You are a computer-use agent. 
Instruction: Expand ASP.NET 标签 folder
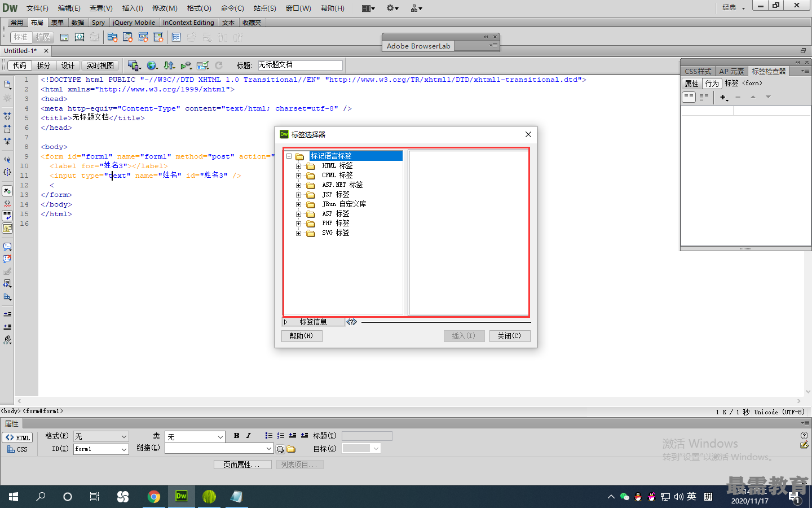[x=299, y=185]
